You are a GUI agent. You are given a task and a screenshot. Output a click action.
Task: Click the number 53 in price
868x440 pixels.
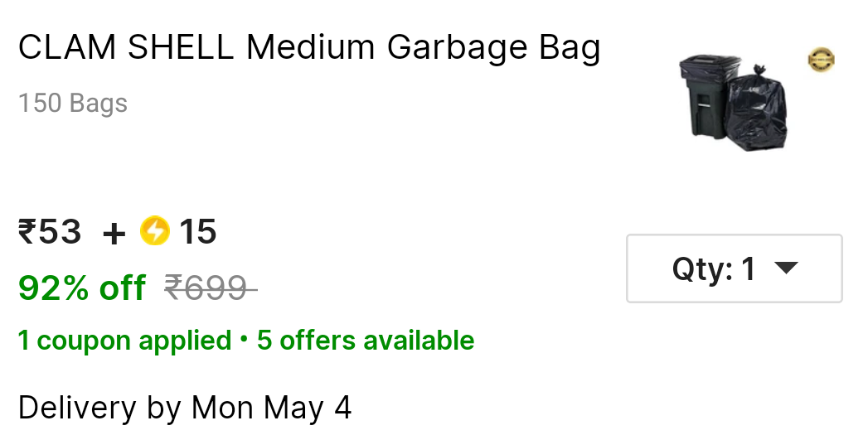60,231
